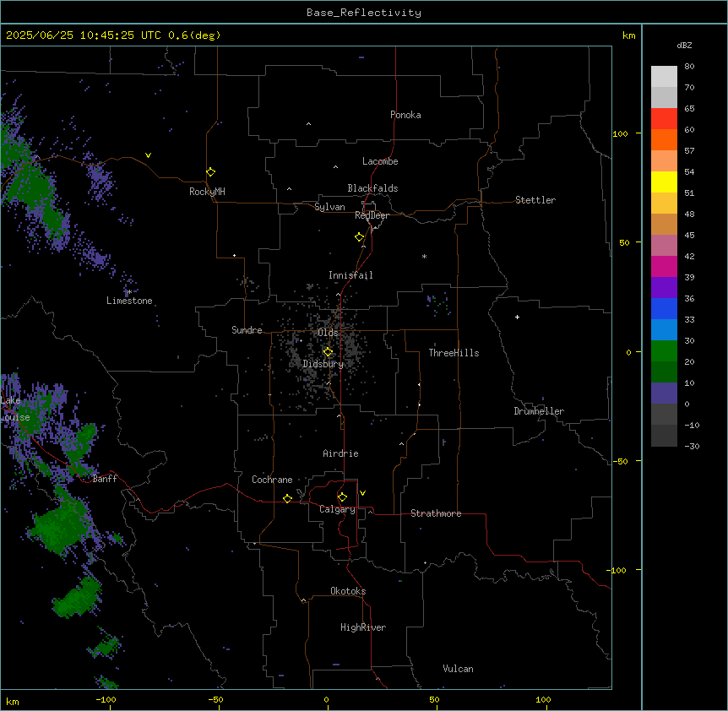Pick the 57 to 60 dBZ orange swatch
This screenshot has height=711, width=728.
tap(664, 139)
